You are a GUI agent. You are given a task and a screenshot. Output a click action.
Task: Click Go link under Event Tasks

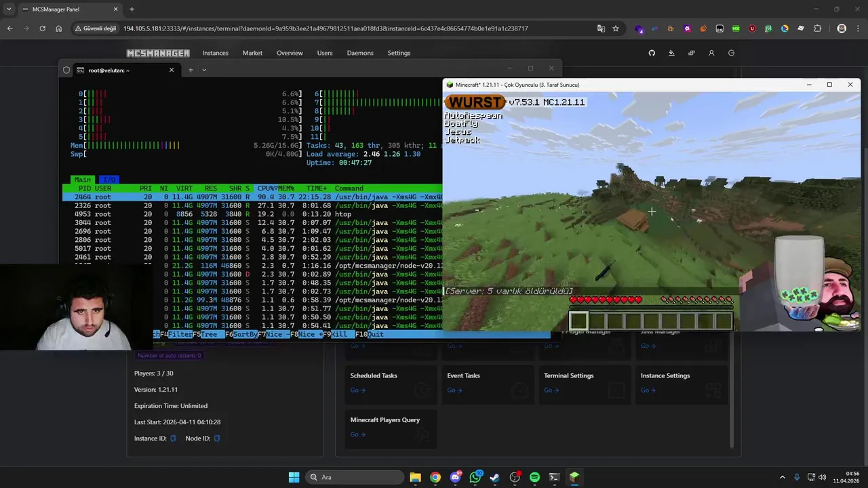click(454, 390)
